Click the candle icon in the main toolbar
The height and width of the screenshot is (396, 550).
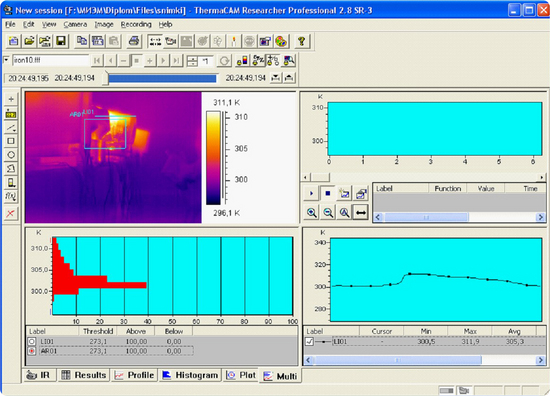233,41
